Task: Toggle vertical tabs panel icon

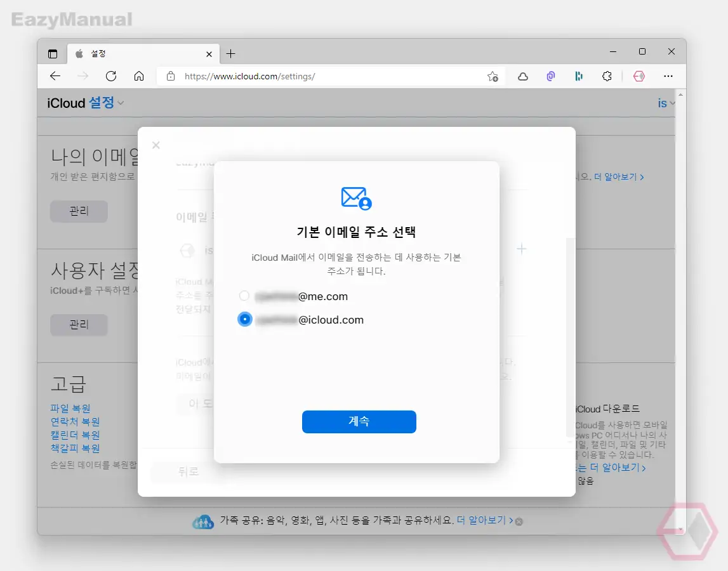Action: pos(53,54)
